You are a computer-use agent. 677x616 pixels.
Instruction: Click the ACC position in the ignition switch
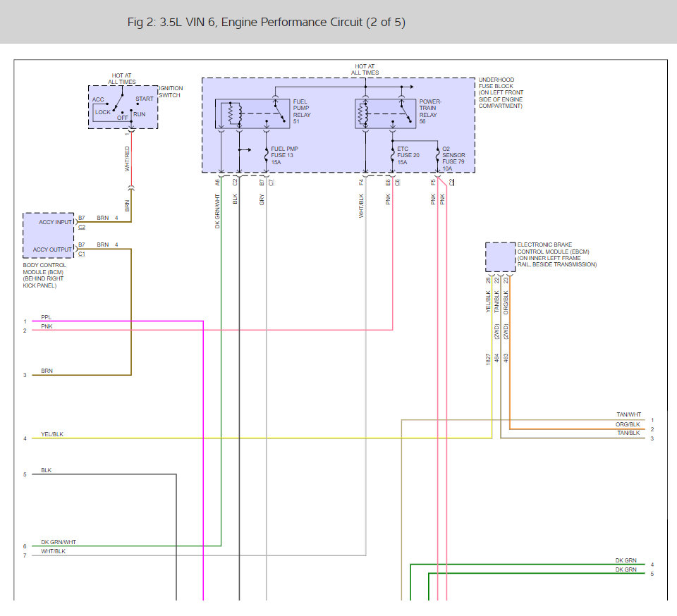tap(98, 99)
